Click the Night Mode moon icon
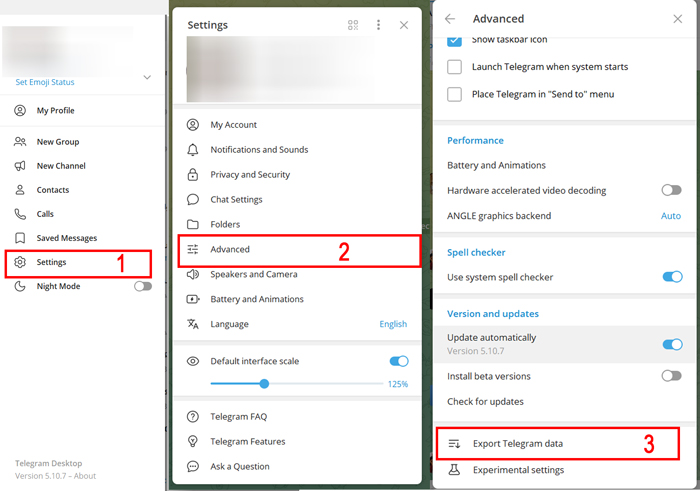700x491 pixels. [x=20, y=286]
